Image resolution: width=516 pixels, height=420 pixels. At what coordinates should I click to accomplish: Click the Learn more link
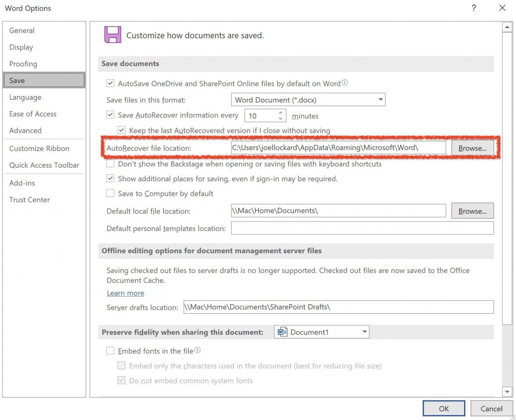[x=125, y=293]
